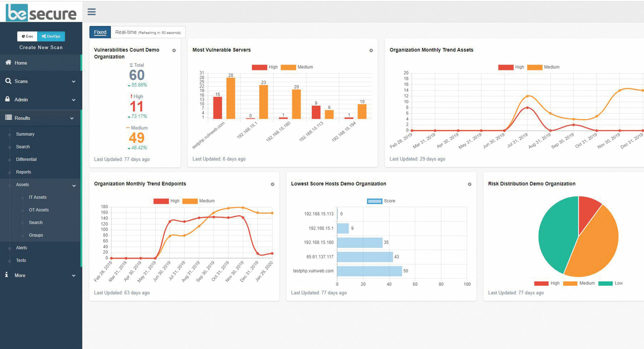
Task: Click the beSecure logo
Action: coord(41,13)
